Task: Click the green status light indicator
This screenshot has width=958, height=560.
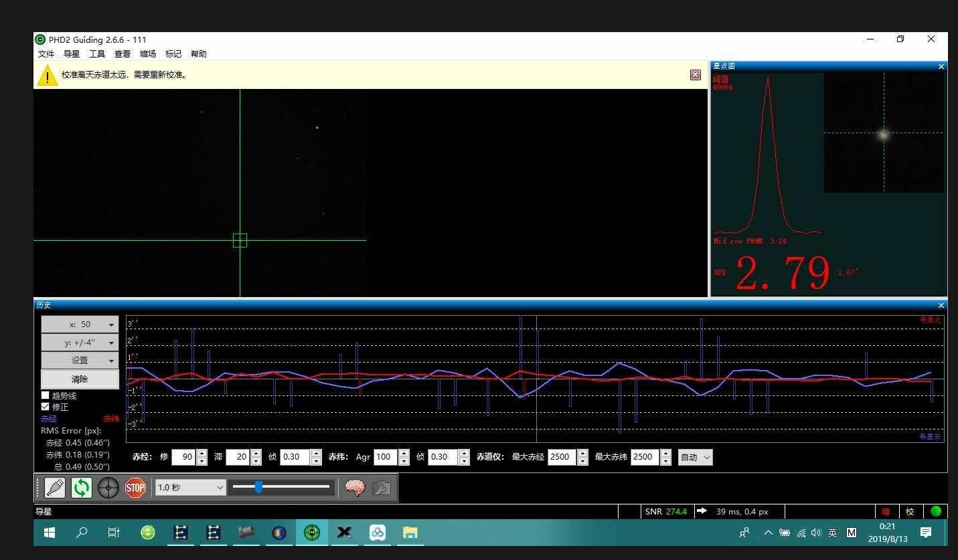Action: [936, 511]
